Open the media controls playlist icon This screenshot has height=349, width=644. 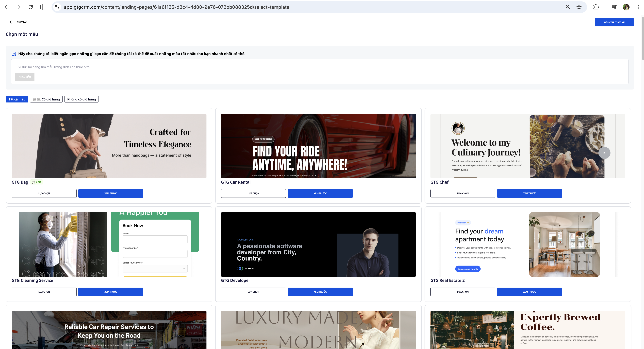[x=614, y=7]
